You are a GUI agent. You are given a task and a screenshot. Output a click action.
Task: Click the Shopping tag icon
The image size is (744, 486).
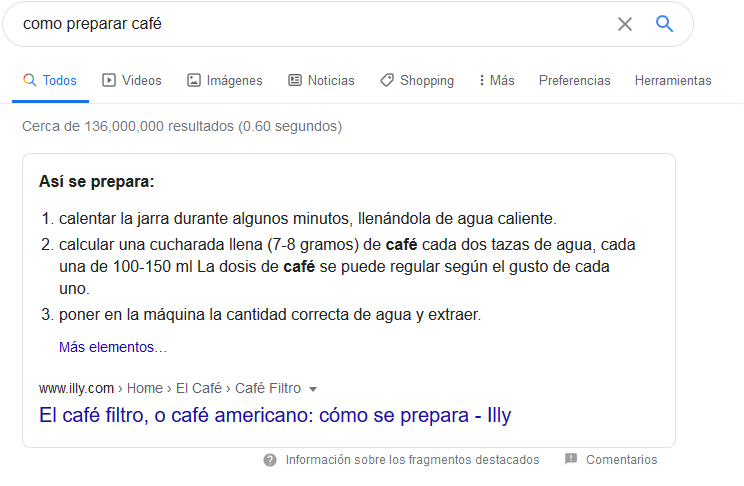tap(387, 80)
